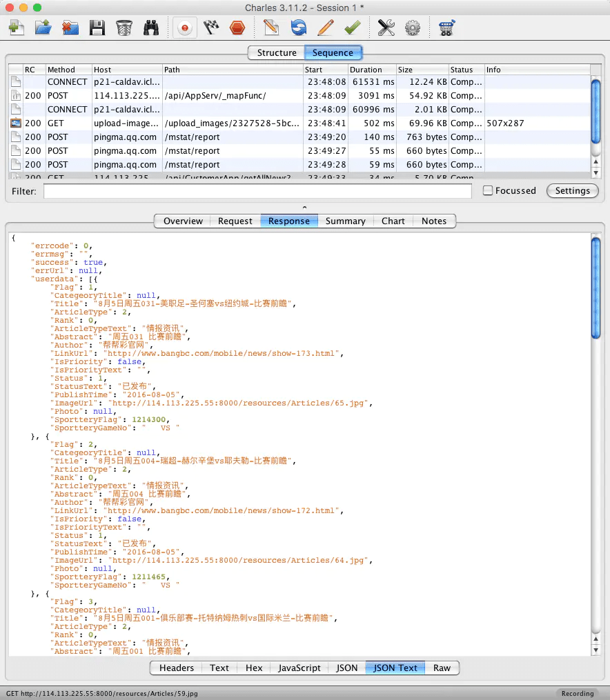This screenshot has width=610, height=700.
Task: Select the pingma.qq.com row at 23:49:28
Action: (x=299, y=165)
